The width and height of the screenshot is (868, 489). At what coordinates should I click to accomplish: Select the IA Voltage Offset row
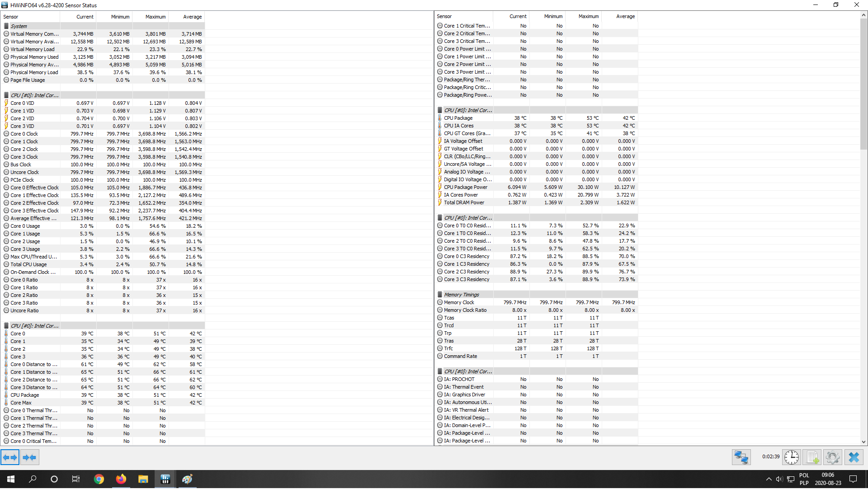(x=536, y=141)
